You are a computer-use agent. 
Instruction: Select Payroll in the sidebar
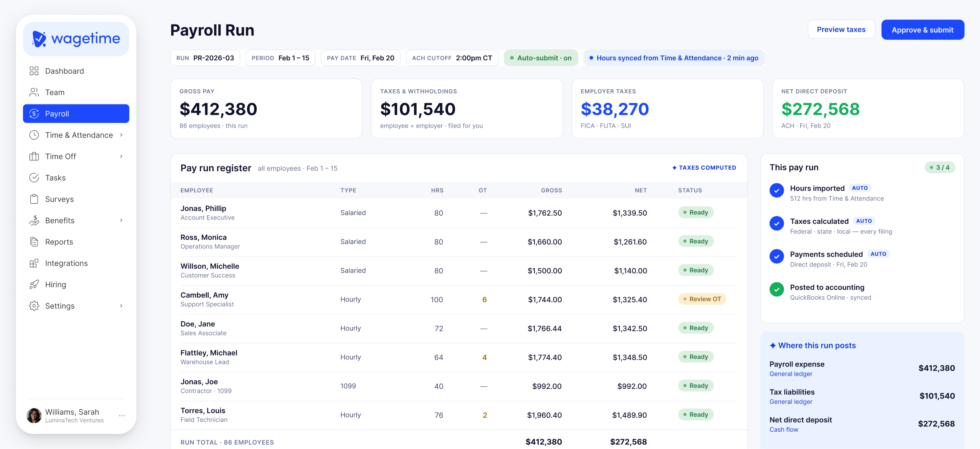pyautogui.click(x=76, y=113)
